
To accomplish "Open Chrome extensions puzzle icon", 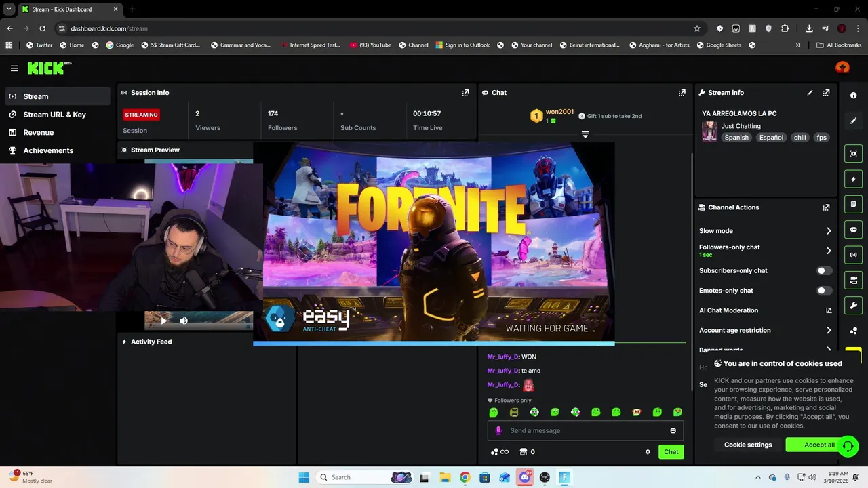I will [x=785, y=28].
